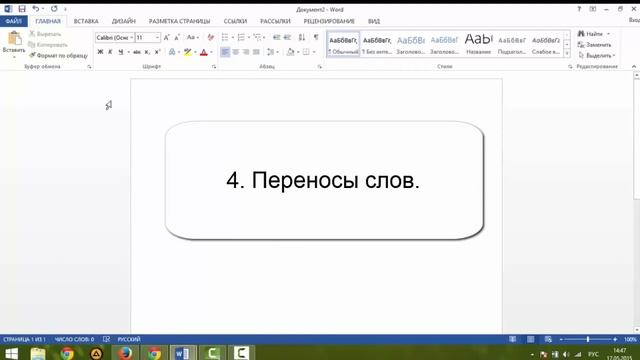Click the language indicator РУССКИЙ in status bar
The image size is (640, 360).
[129, 339]
